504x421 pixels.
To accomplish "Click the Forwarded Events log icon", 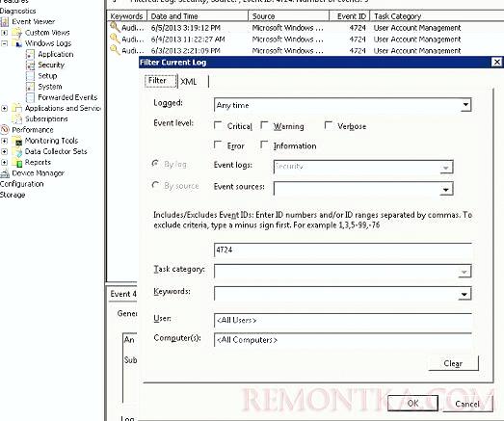I will (30, 97).
